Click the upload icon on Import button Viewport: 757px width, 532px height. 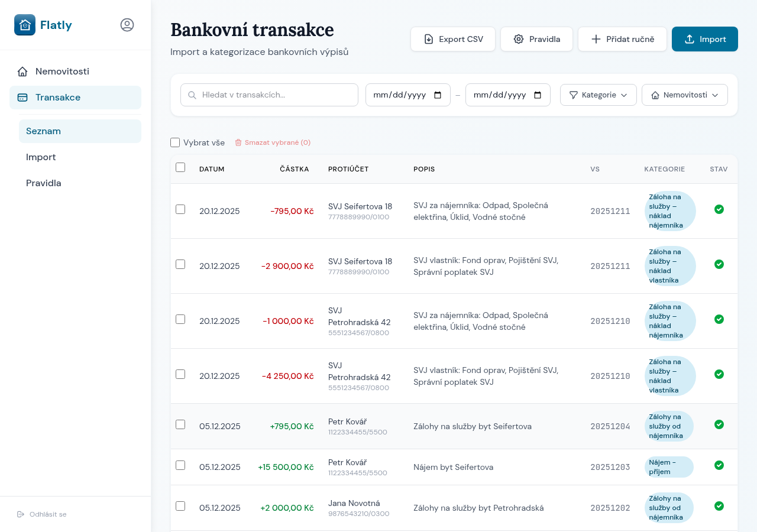click(x=688, y=39)
